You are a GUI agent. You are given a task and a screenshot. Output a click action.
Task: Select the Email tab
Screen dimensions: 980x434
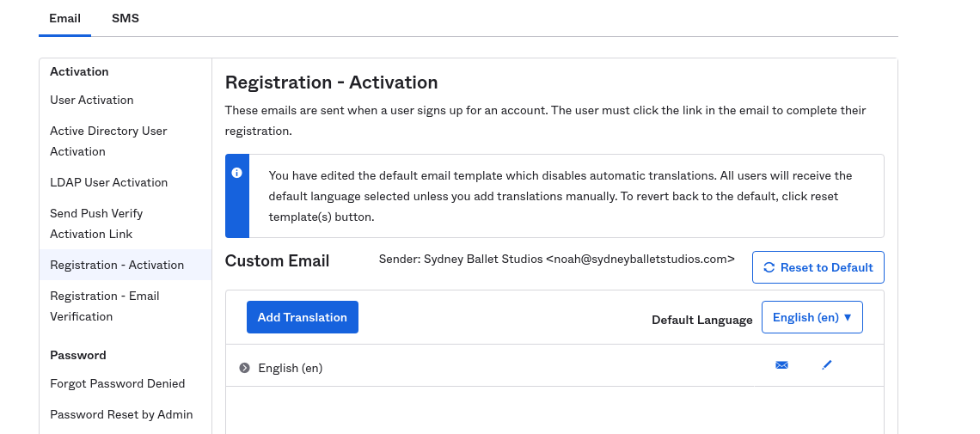click(64, 18)
